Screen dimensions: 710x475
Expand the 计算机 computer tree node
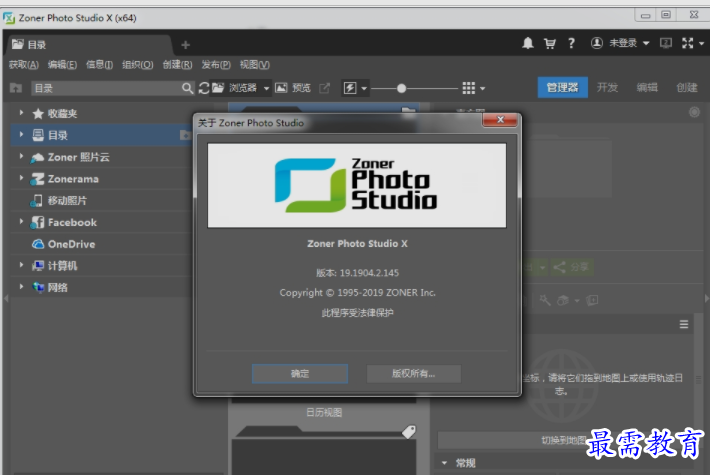21,266
